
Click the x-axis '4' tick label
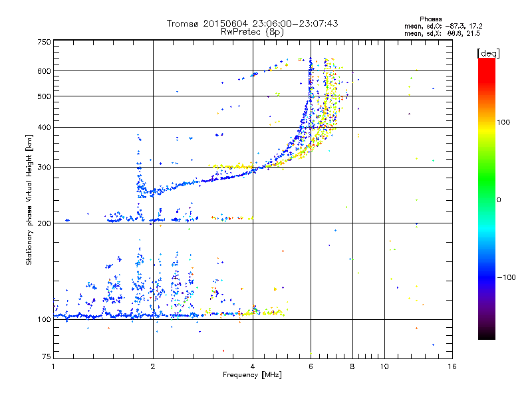(x=253, y=366)
